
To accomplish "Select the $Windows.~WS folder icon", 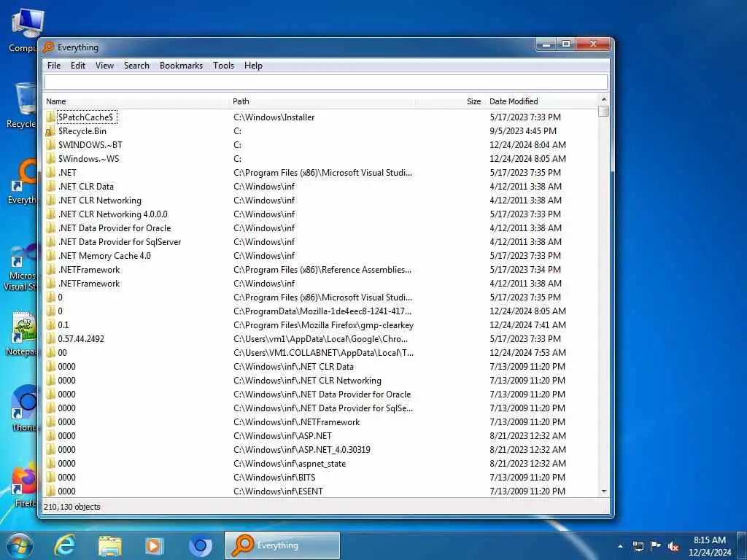I will point(51,158).
